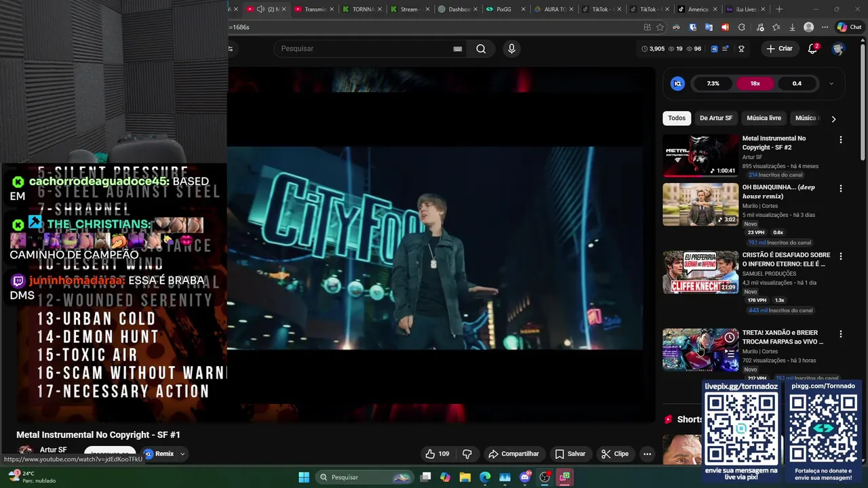Show more filter chips with right arrow
This screenshot has height=488, width=868.
pos(833,119)
